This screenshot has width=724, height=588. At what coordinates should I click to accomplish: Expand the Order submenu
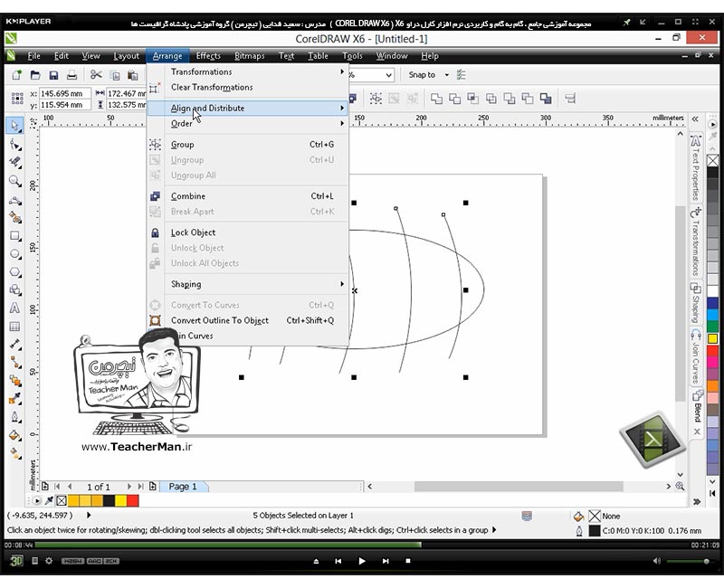[x=247, y=124]
